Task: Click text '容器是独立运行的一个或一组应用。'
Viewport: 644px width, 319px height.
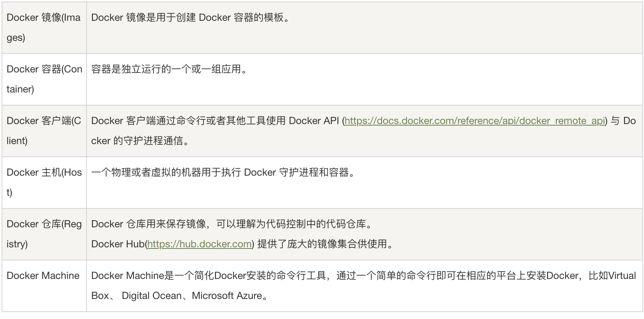Action: pyautogui.click(x=170, y=69)
